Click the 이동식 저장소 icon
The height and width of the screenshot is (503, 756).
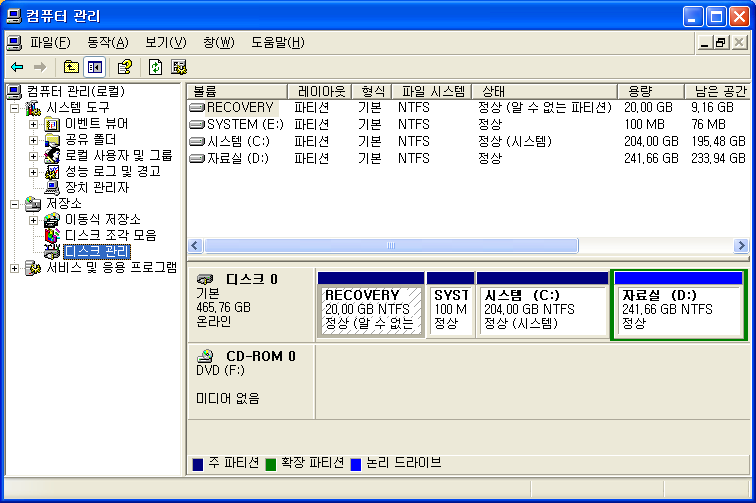point(52,220)
